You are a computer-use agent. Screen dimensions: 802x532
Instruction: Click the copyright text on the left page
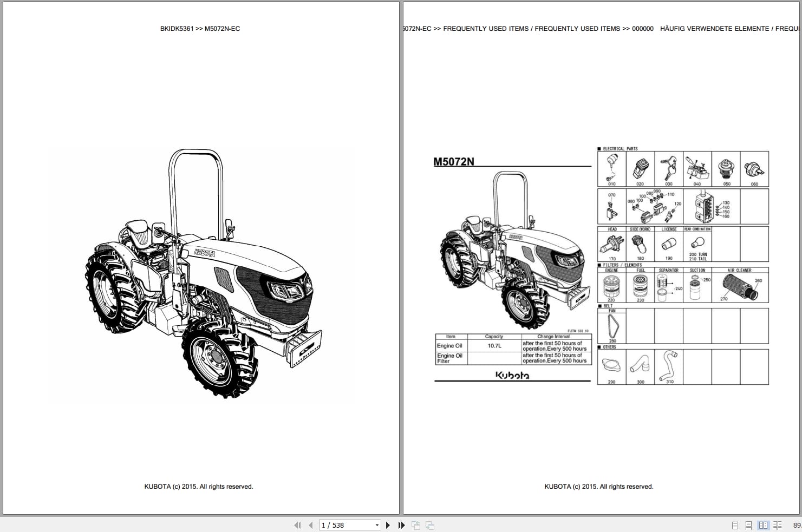199,487
